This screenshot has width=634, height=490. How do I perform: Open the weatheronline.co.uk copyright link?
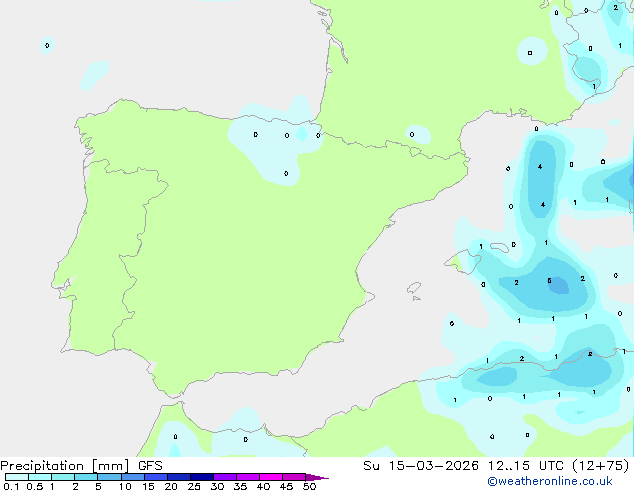[x=550, y=481]
